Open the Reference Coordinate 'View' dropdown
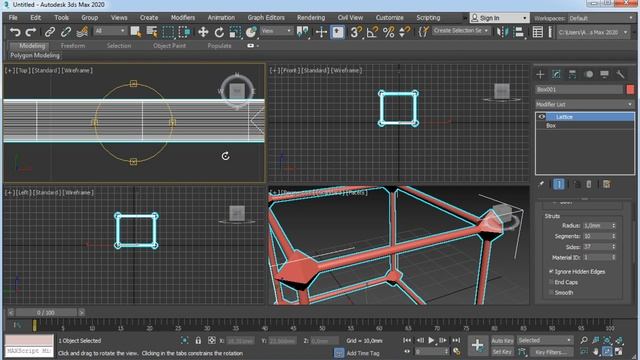Screen dimensions: 640x360 click(x=276, y=31)
